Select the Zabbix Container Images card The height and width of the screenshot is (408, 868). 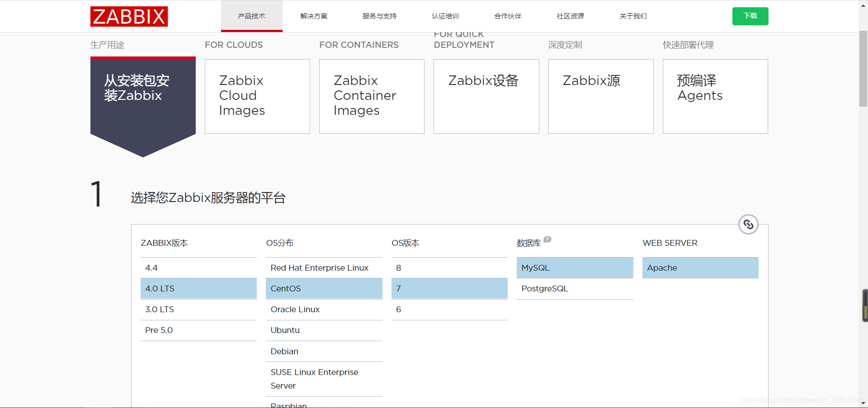371,96
